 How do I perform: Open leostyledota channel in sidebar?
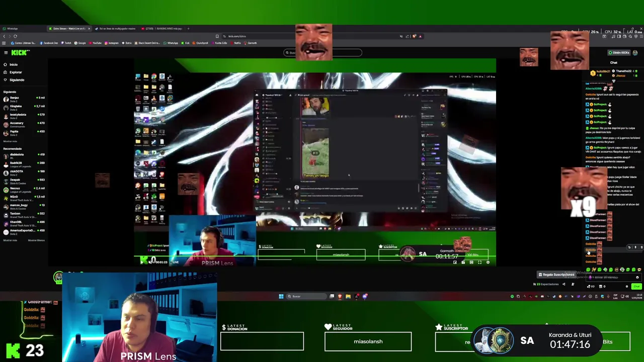coord(24,116)
